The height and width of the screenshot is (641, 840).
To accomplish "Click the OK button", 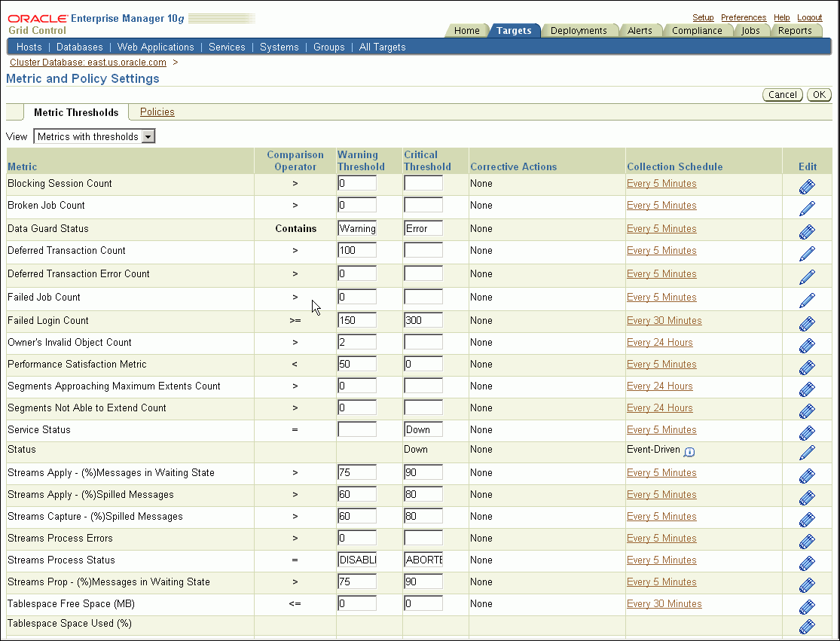I will (819, 95).
